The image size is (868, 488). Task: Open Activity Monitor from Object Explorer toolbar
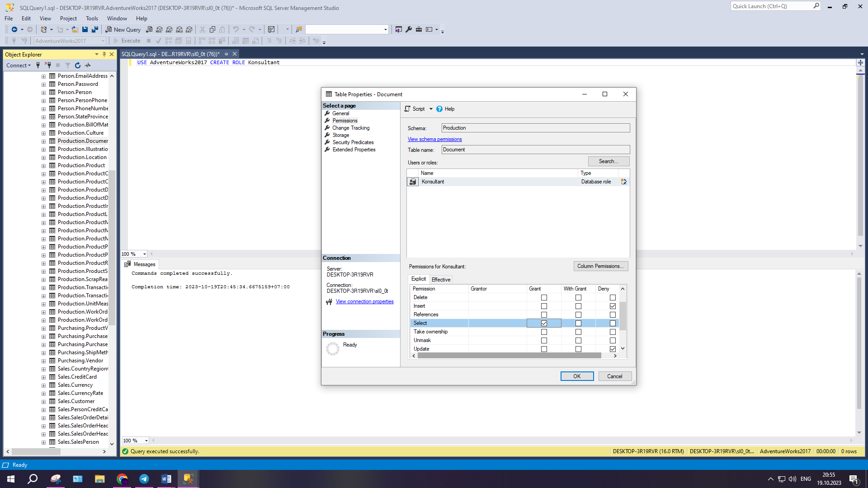[x=88, y=65]
